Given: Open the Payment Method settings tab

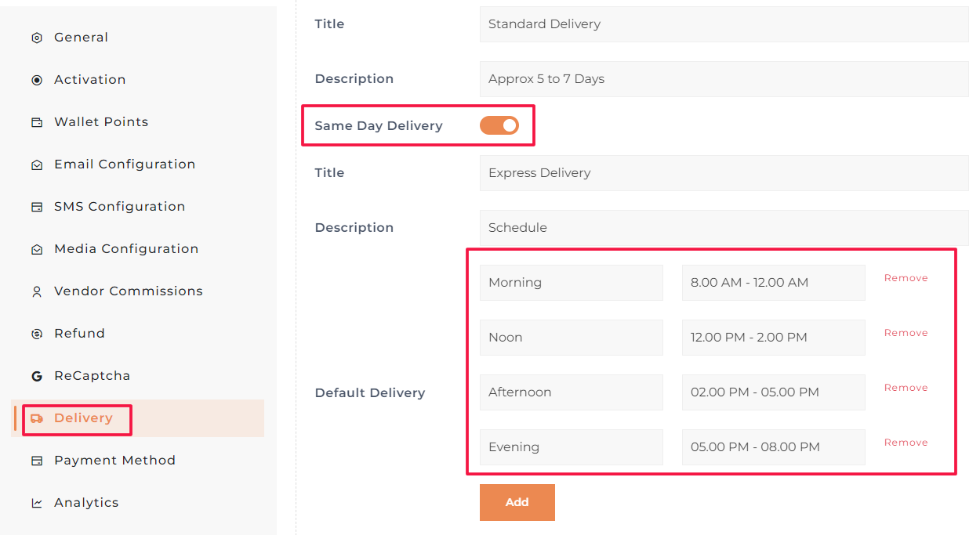Looking at the screenshot, I should point(114,461).
